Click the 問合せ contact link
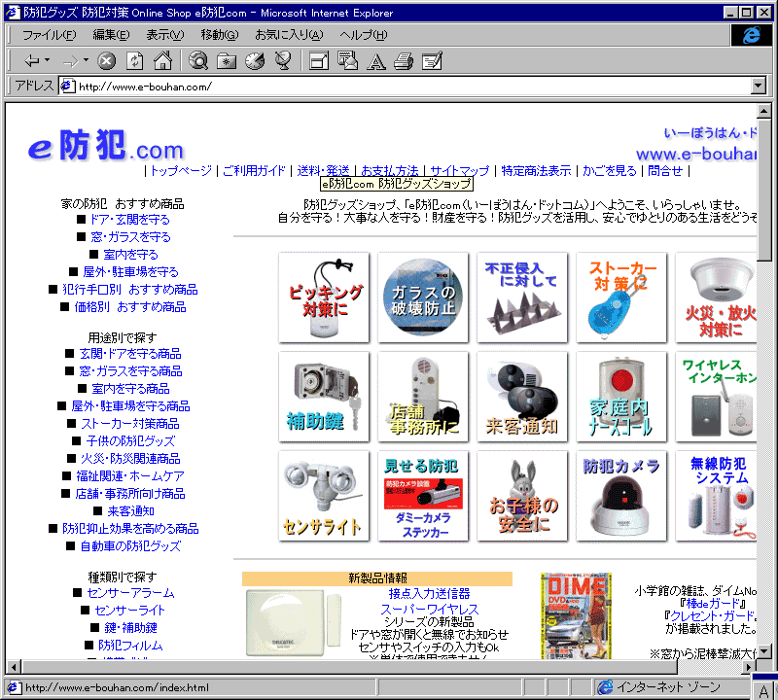This screenshot has height=700, width=778. tap(665, 171)
